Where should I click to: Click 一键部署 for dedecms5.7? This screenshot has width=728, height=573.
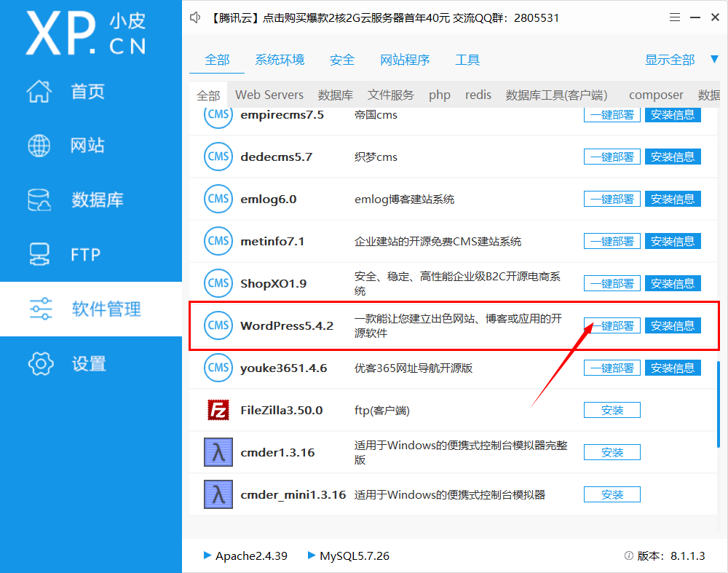click(612, 157)
